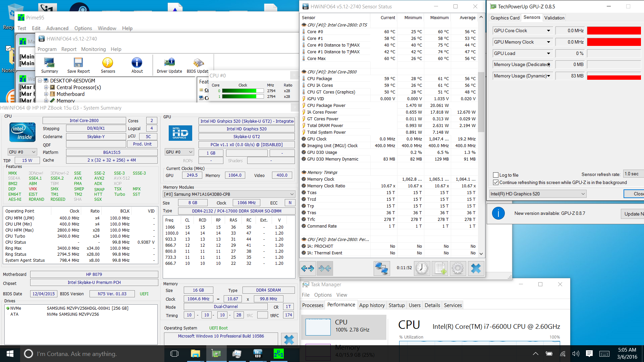
Task: Click the sensor list vertical scrollbar down arrow
Action: click(x=481, y=254)
